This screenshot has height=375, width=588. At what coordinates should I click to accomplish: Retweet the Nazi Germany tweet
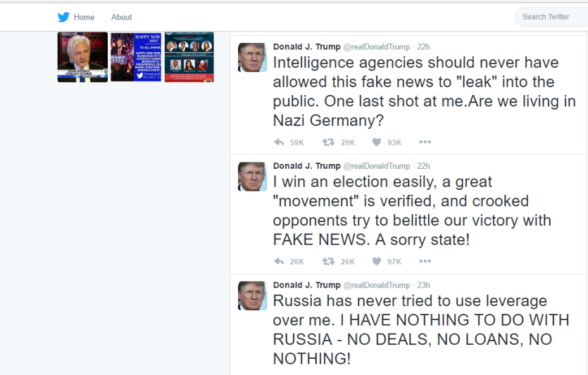pos(328,142)
